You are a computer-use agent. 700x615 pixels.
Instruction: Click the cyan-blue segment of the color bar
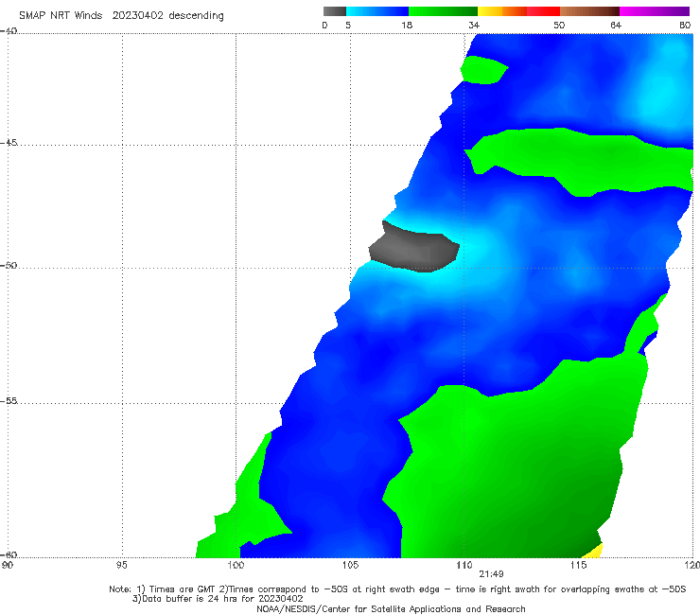point(377,11)
